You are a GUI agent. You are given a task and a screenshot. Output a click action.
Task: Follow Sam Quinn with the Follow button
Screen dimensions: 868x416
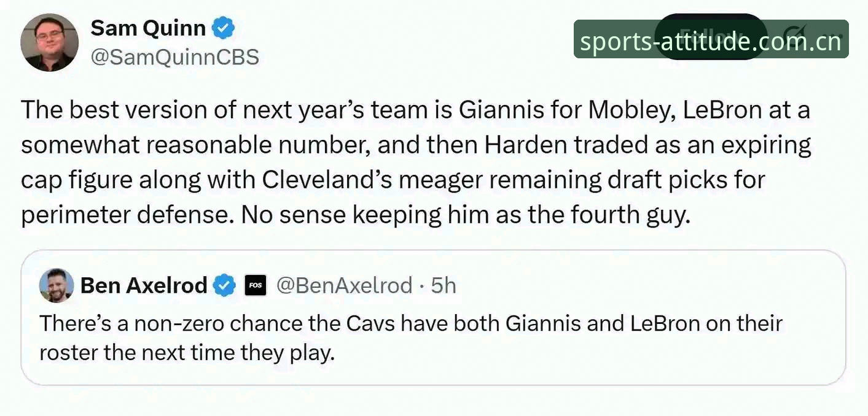711,37
